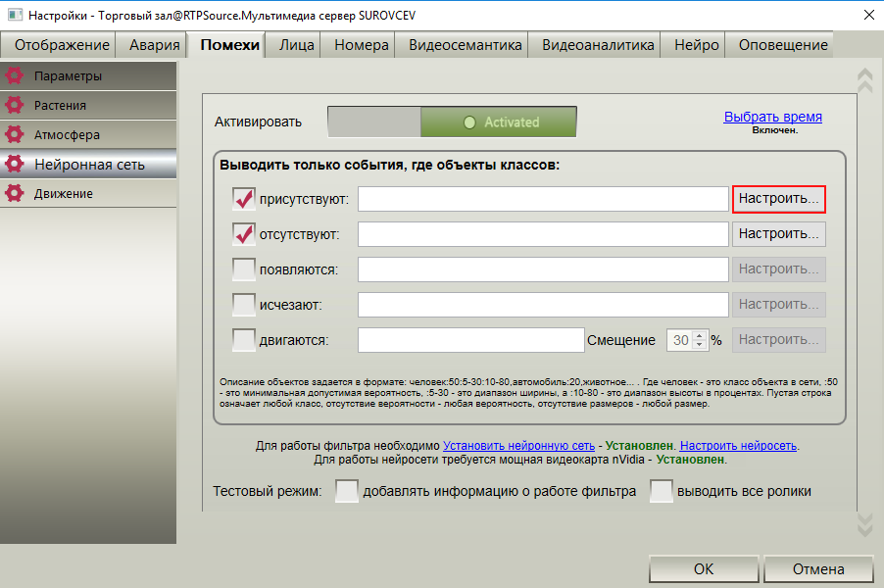Open the Установить нейронную сеть link

[518, 445]
